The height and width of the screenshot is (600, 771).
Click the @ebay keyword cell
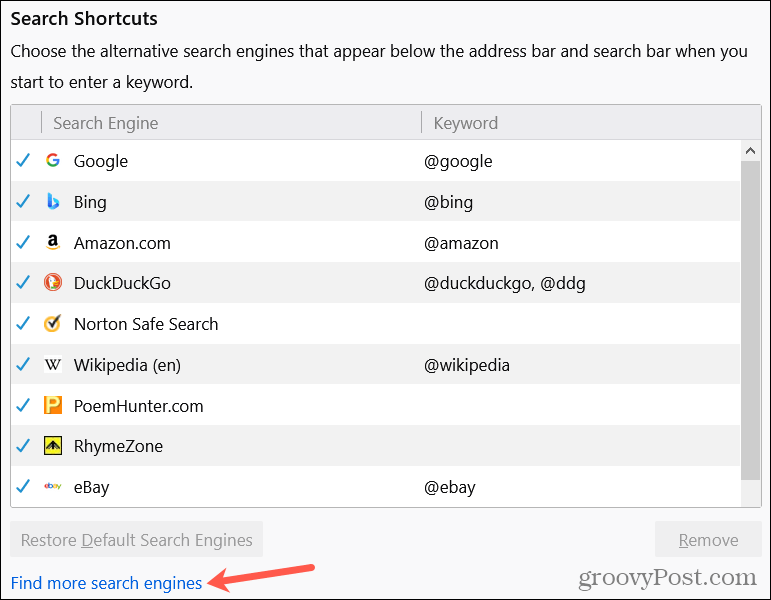tap(449, 487)
